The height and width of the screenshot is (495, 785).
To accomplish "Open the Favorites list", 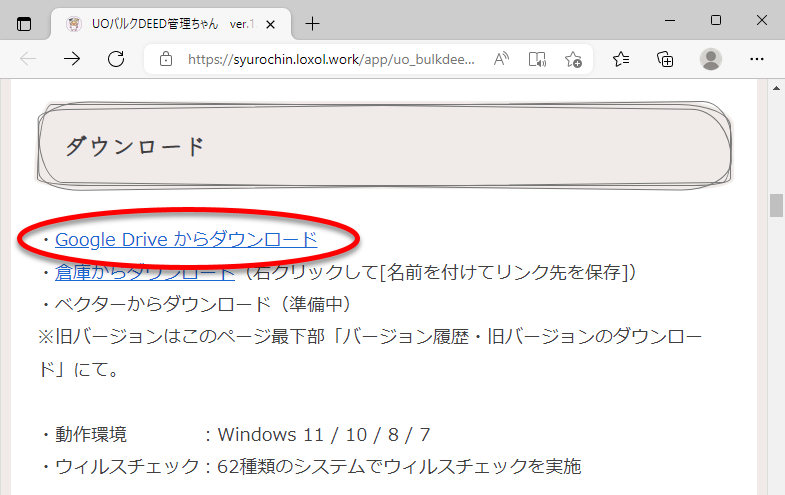I will coord(621,59).
